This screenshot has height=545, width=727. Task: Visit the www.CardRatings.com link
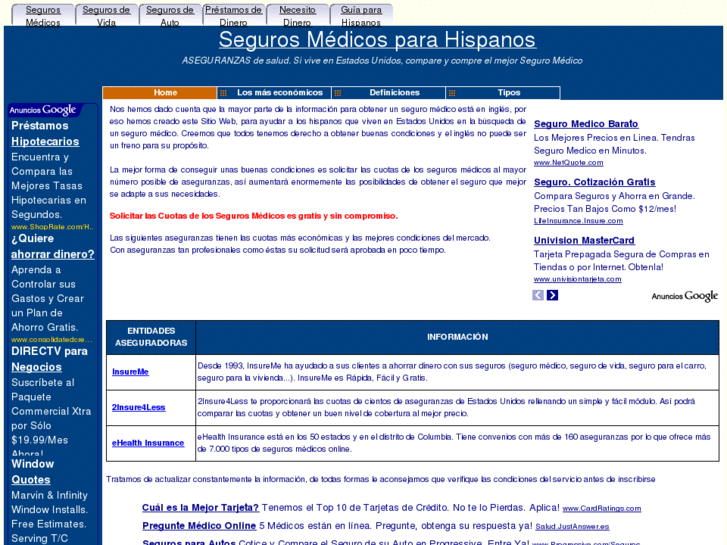602,509
